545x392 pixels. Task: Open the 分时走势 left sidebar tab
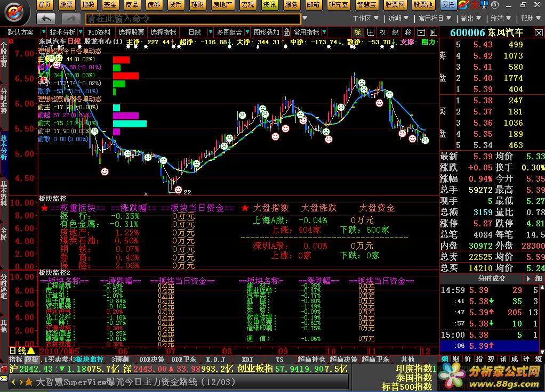[4, 101]
